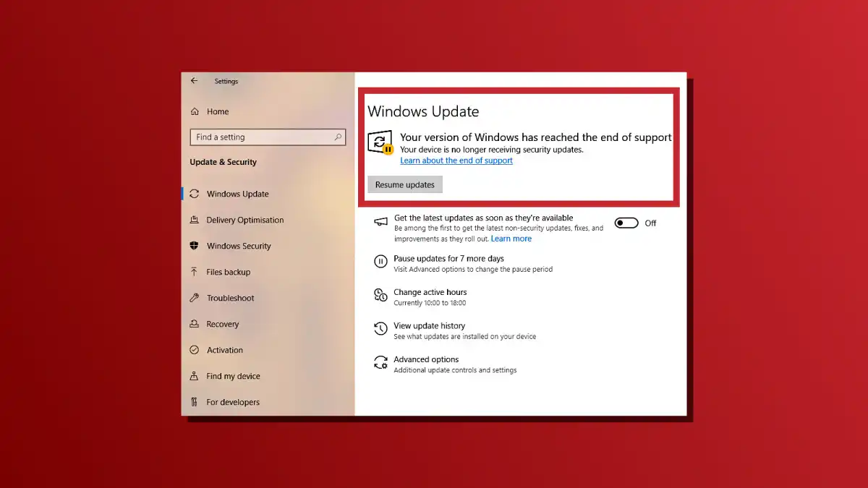Screen dimensions: 868x488
Task: Click the Learn more link
Action: pos(511,238)
